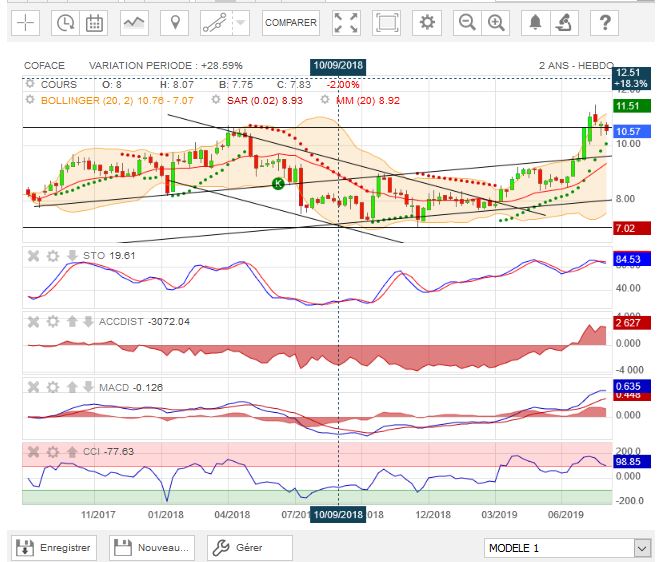Remove the CCI indicator panel

tap(33, 452)
